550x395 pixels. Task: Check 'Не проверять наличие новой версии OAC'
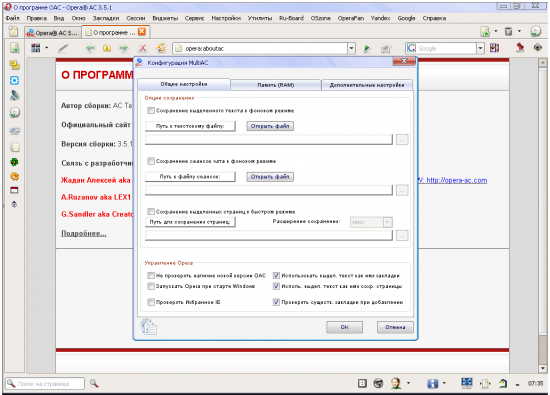click(x=151, y=275)
